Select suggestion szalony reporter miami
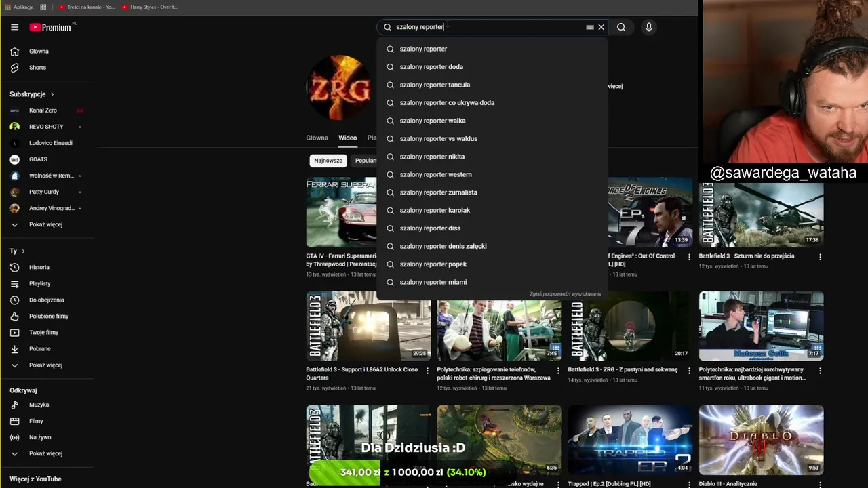868x488 pixels. coord(492,282)
